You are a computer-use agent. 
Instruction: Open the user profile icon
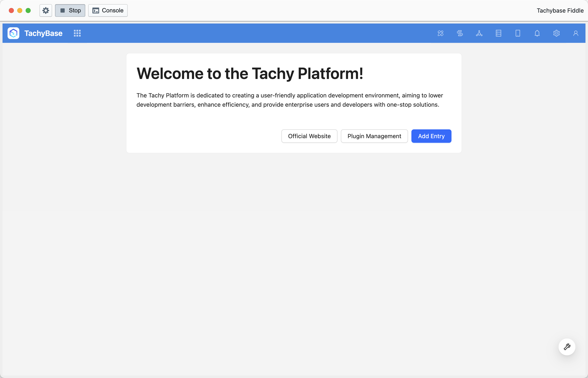point(575,33)
